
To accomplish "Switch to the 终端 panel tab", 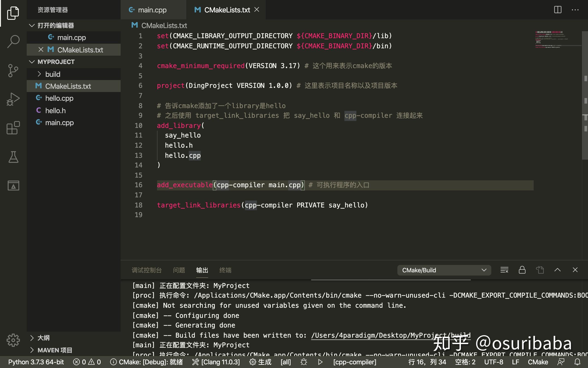I will (x=225, y=270).
